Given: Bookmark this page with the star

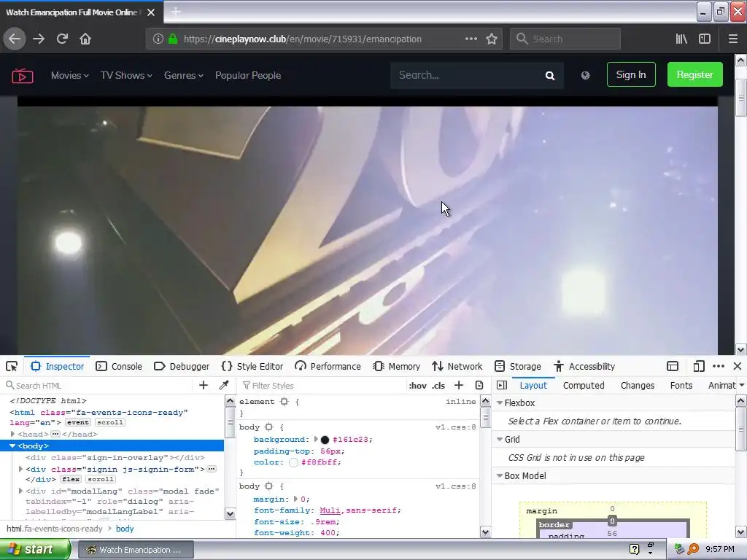Looking at the screenshot, I should [492, 39].
